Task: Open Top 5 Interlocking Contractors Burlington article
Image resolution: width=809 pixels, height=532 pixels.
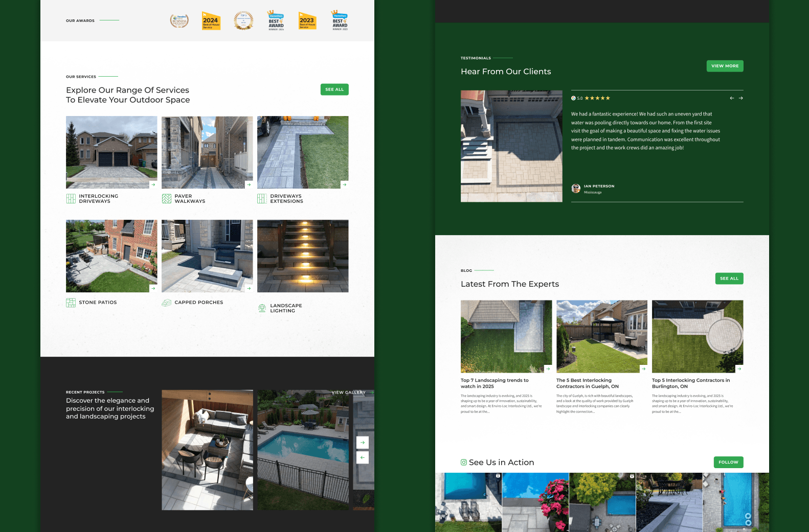Action: [x=691, y=383]
